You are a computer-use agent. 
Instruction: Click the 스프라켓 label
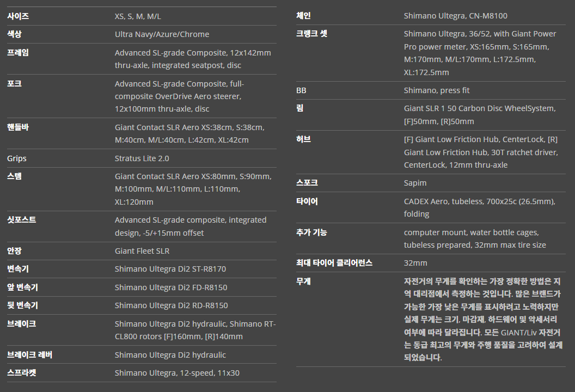click(x=22, y=373)
